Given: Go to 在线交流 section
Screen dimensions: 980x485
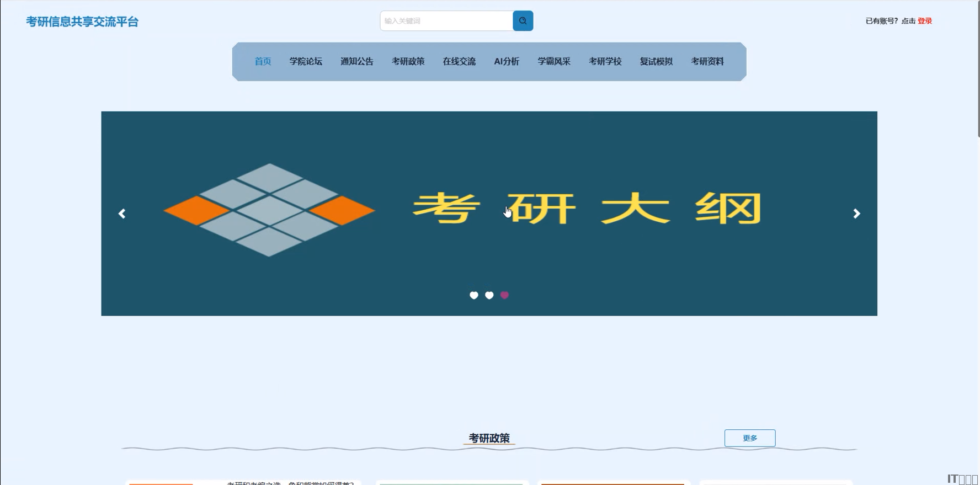Looking at the screenshot, I should (x=459, y=61).
